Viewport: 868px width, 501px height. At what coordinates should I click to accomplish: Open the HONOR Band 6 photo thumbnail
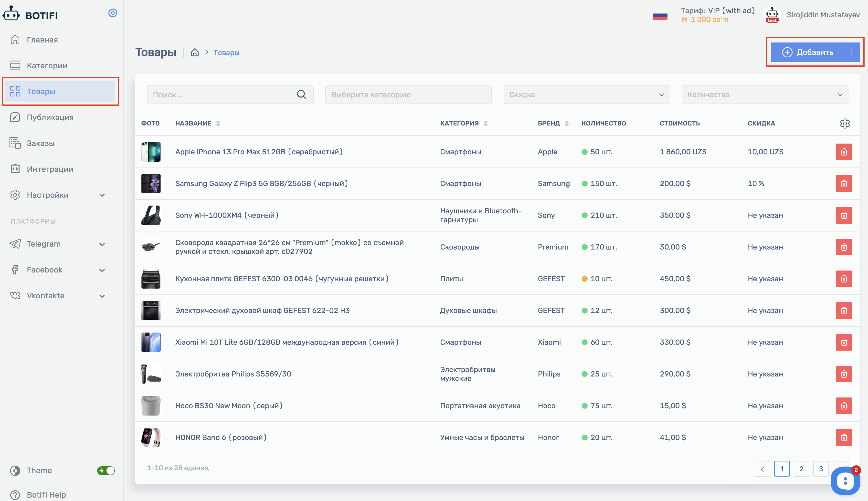click(x=151, y=437)
